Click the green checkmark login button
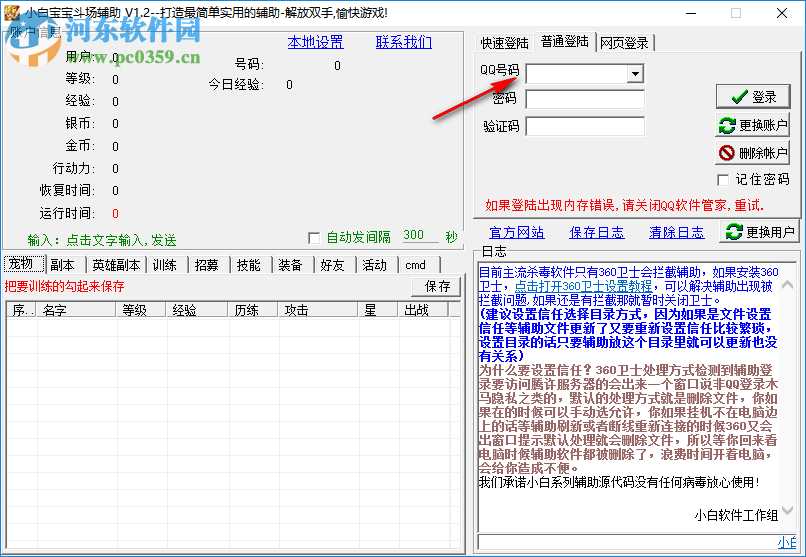This screenshot has width=806, height=557. [753, 97]
